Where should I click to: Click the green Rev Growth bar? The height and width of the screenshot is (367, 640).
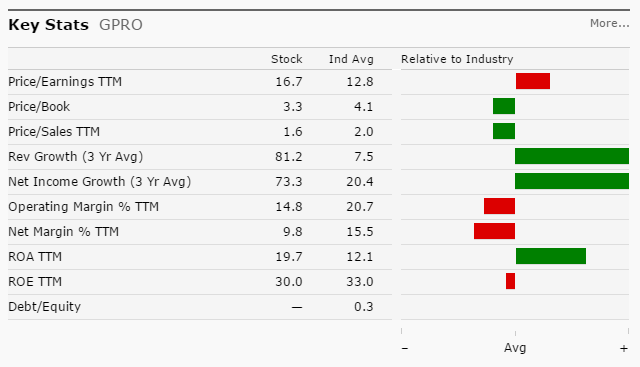tap(572, 156)
